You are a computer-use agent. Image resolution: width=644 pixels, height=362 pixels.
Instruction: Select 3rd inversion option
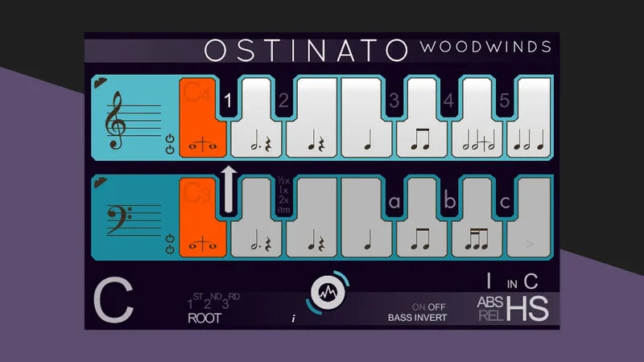pyautogui.click(x=231, y=301)
